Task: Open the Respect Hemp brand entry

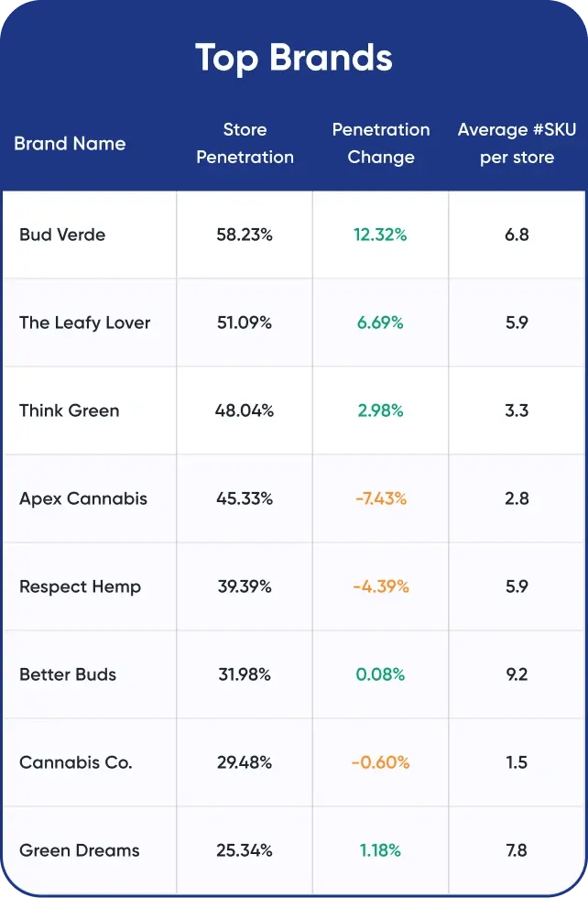Action: pyautogui.click(x=80, y=586)
